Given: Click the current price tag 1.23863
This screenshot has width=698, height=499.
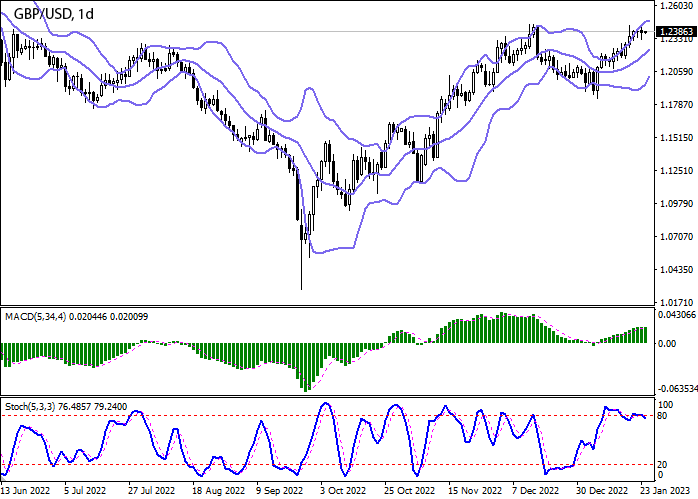Looking at the screenshot, I should (674, 32).
